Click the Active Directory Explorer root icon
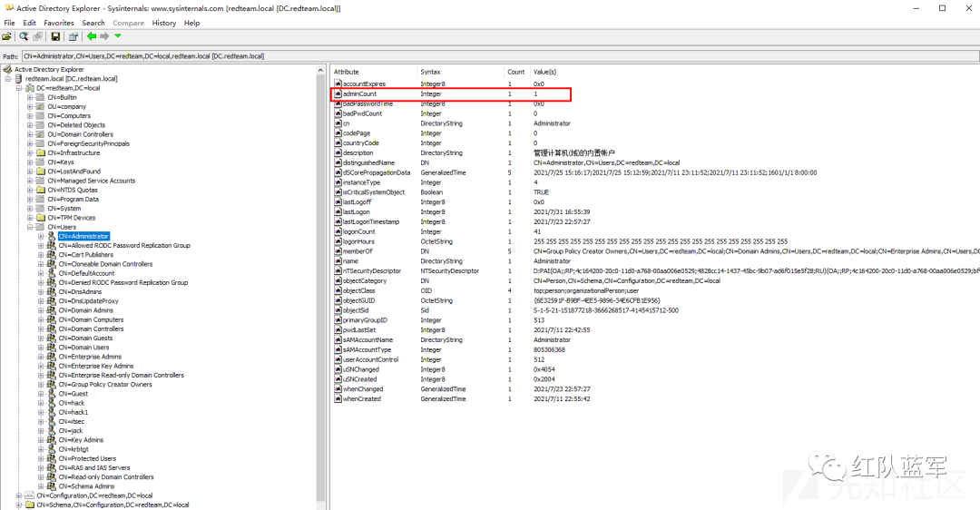Screen dimensions: 980x510 [8, 69]
